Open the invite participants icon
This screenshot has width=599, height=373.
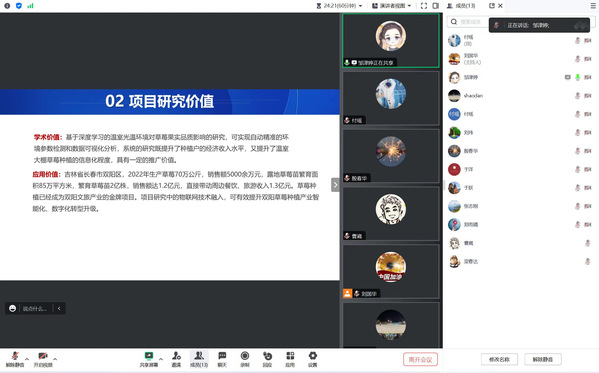point(176,359)
